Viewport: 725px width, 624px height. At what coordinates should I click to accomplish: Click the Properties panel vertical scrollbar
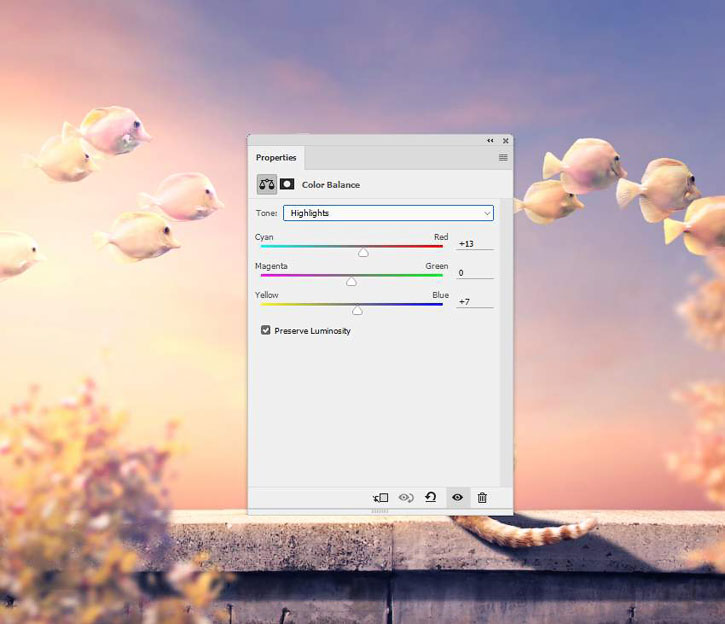point(507,342)
